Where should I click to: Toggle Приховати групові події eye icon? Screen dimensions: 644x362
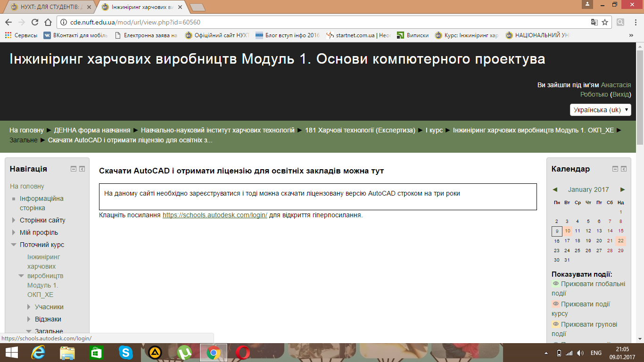tap(555, 324)
